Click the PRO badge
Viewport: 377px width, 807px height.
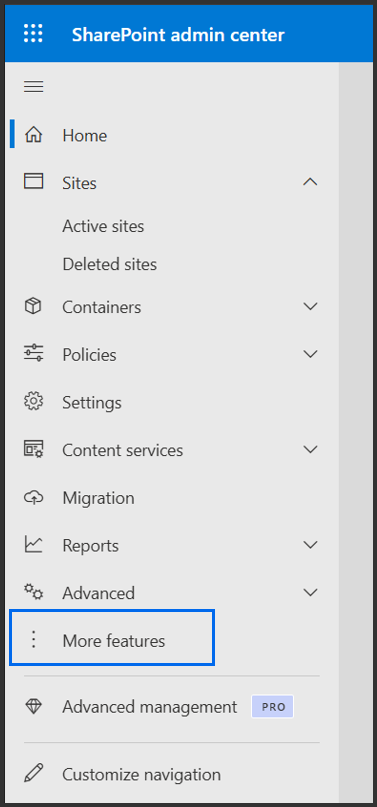click(273, 707)
